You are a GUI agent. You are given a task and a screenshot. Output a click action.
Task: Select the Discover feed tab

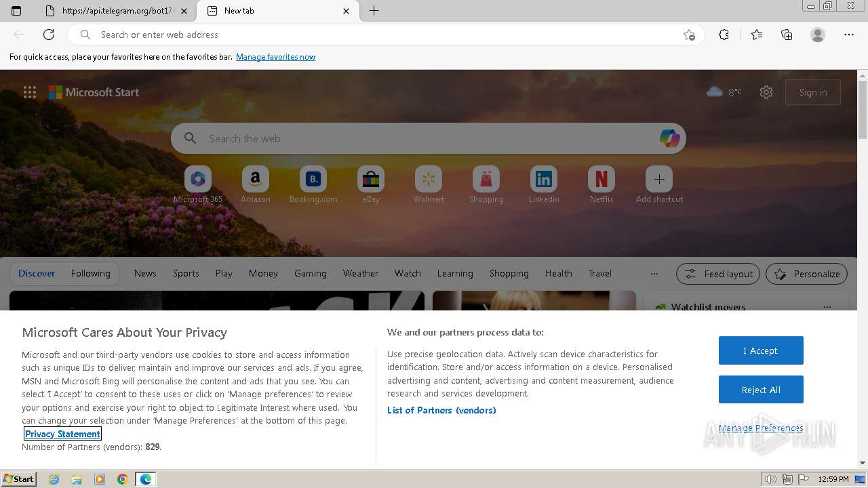37,273
